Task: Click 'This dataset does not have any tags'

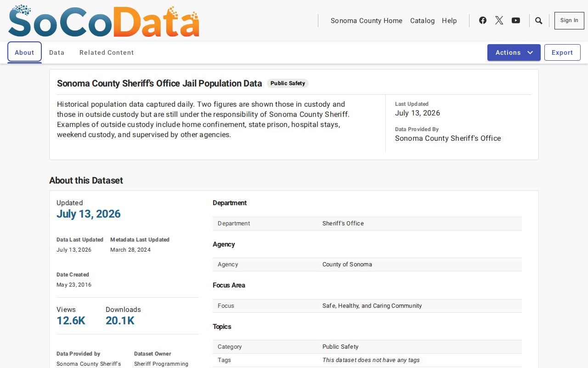Action: tap(371, 360)
